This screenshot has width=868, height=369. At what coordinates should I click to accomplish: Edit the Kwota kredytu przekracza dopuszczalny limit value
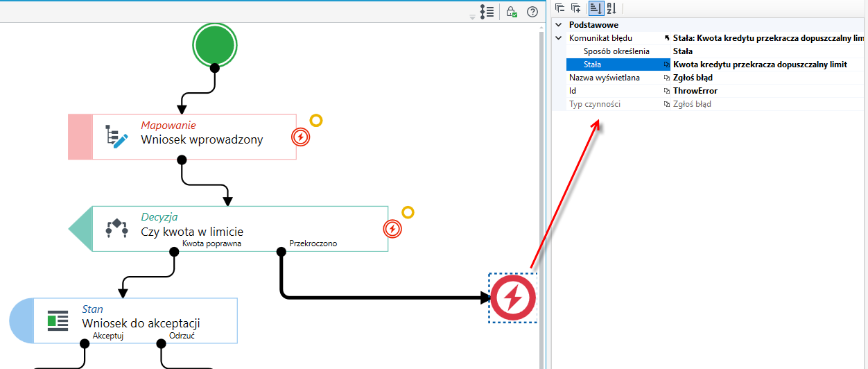pos(760,65)
